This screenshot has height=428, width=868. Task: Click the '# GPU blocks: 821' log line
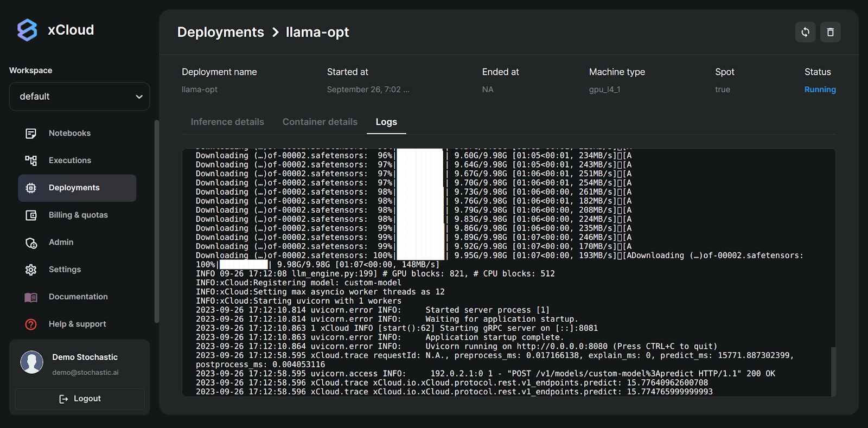tap(375, 274)
